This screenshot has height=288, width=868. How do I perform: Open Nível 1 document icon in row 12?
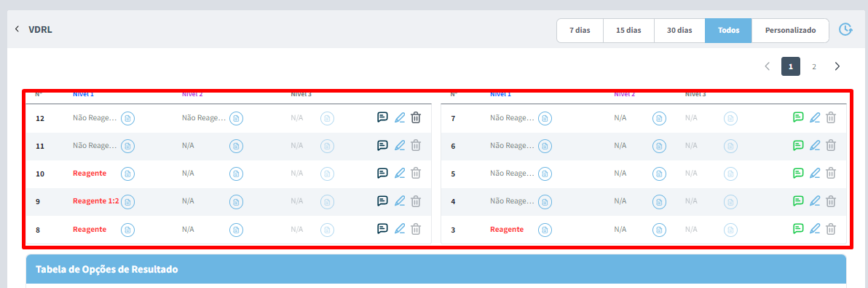coord(128,118)
